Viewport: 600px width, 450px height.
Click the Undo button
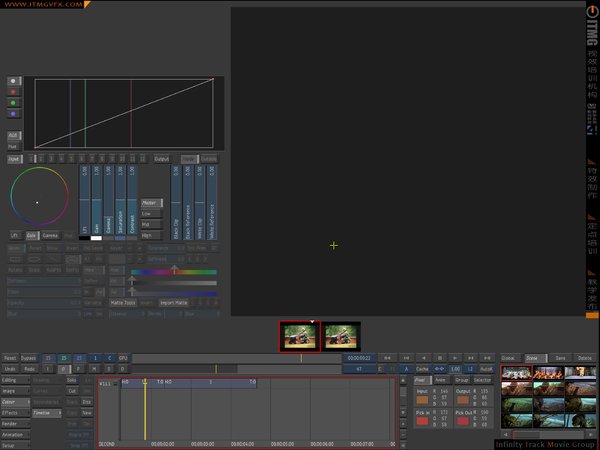click(9, 369)
